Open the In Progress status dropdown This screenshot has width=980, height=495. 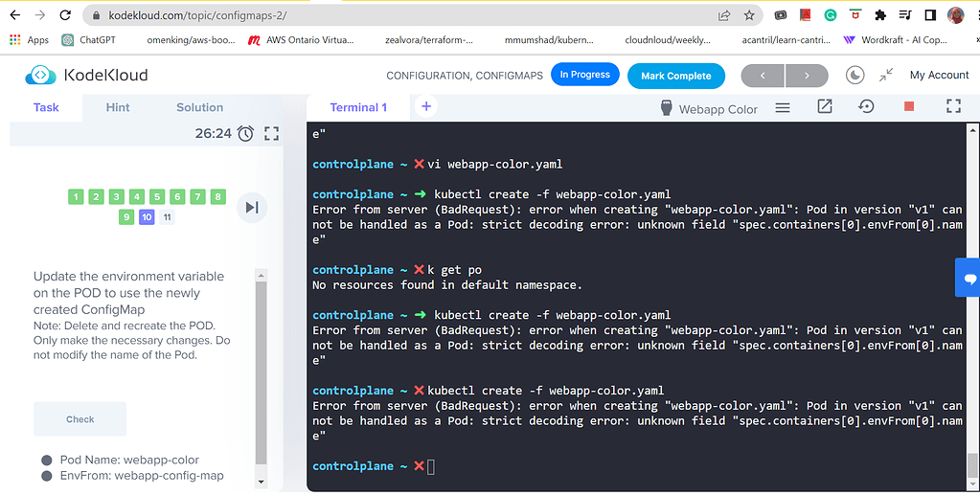click(x=584, y=75)
